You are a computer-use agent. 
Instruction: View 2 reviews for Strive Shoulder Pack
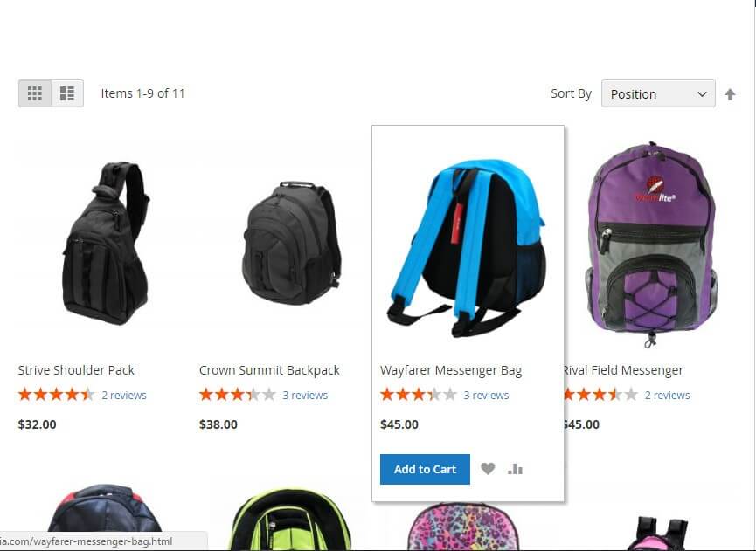[124, 396]
